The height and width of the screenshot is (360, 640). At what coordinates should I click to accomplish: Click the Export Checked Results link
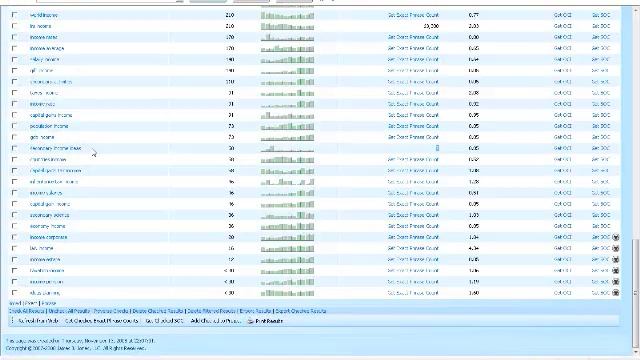[x=301, y=311]
